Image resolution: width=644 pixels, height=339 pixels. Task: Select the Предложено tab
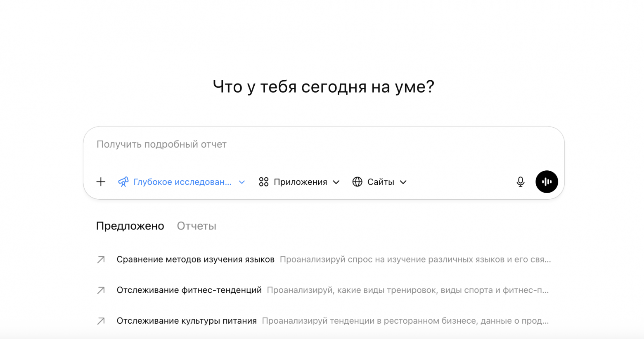130,226
